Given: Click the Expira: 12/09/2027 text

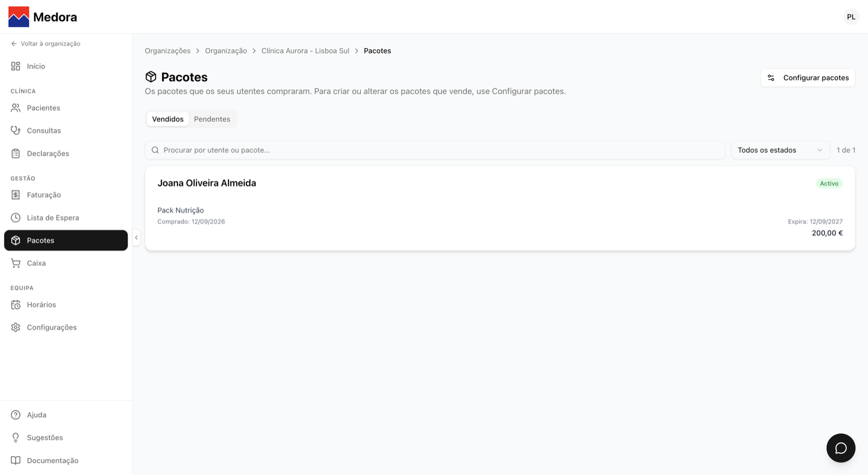Looking at the screenshot, I should click(815, 221).
